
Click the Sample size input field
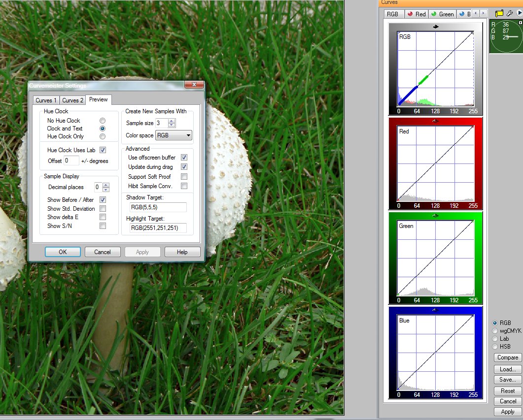coord(162,123)
